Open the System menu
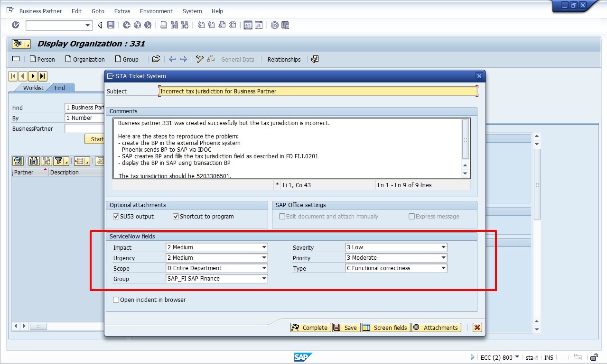Image resolution: width=607 pixels, height=364 pixels. pyautogui.click(x=192, y=11)
